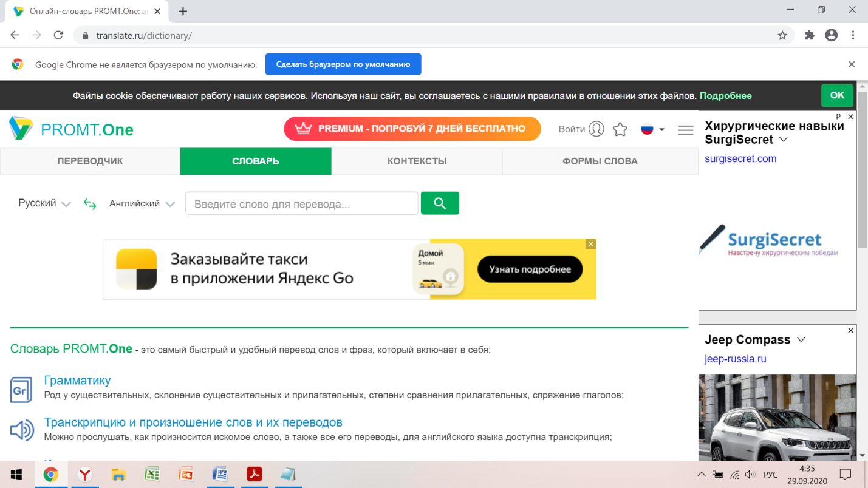The image size is (868, 488).
Task: Click Узнать подробнее in Yandex Go ad
Action: (530, 269)
